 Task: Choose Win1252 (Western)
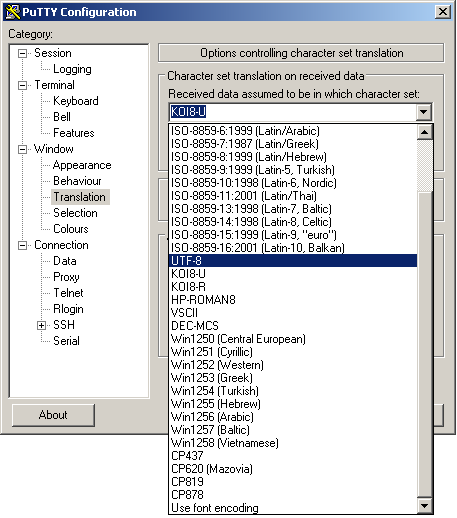[293, 365]
